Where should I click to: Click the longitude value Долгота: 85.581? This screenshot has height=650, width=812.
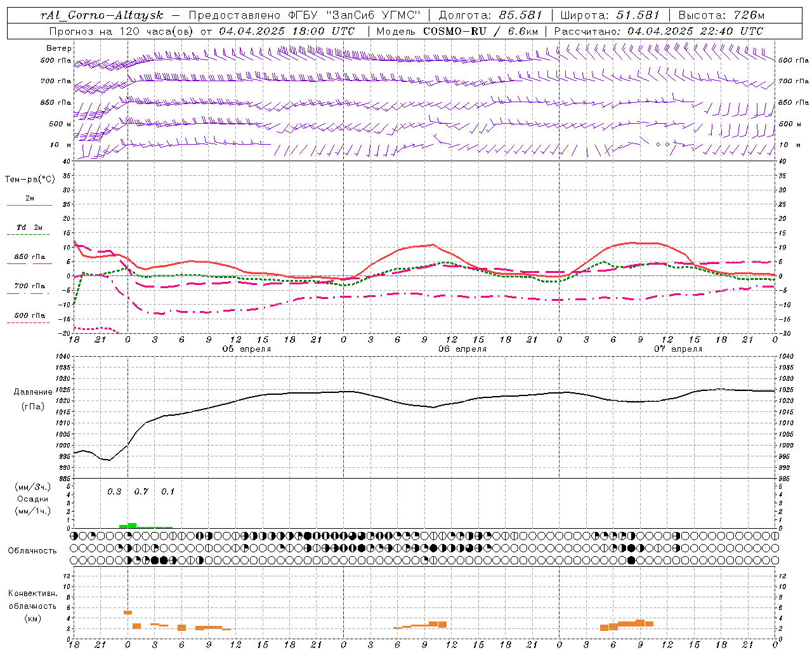492,15
